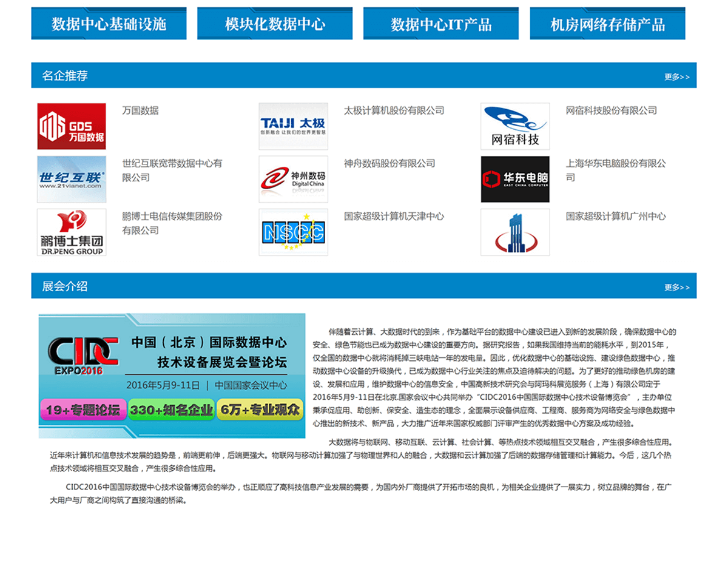The image size is (728, 563).
Task: Click the 网宿科技 company logo
Action: click(x=515, y=126)
